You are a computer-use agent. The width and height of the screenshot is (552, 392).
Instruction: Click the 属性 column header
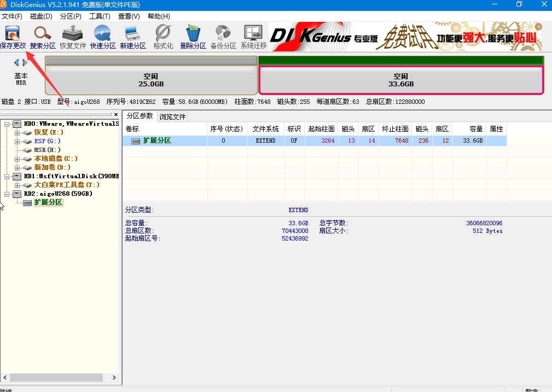(497, 129)
